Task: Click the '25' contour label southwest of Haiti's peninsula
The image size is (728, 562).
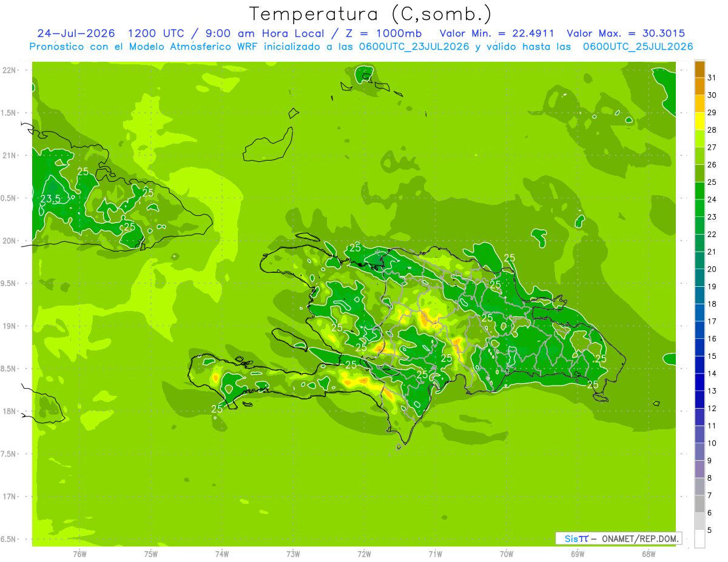Action: pyautogui.click(x=217, y=409)
